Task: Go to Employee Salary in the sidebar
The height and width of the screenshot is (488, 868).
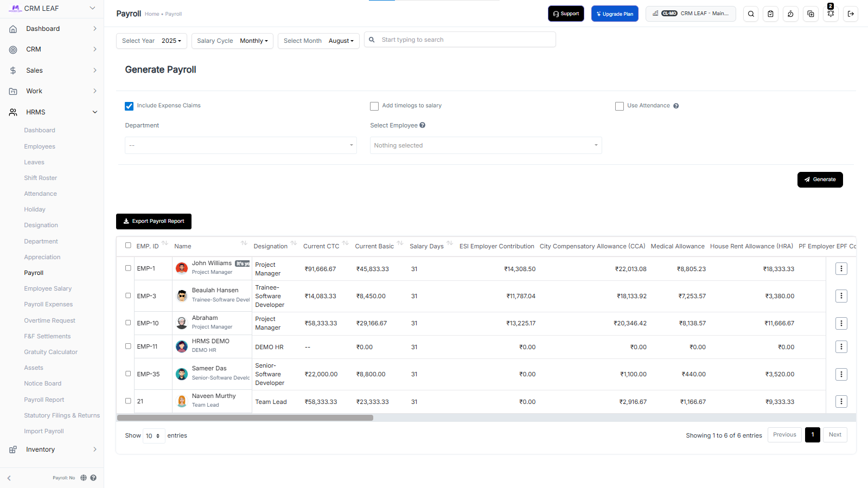Action: pos(48,288)
